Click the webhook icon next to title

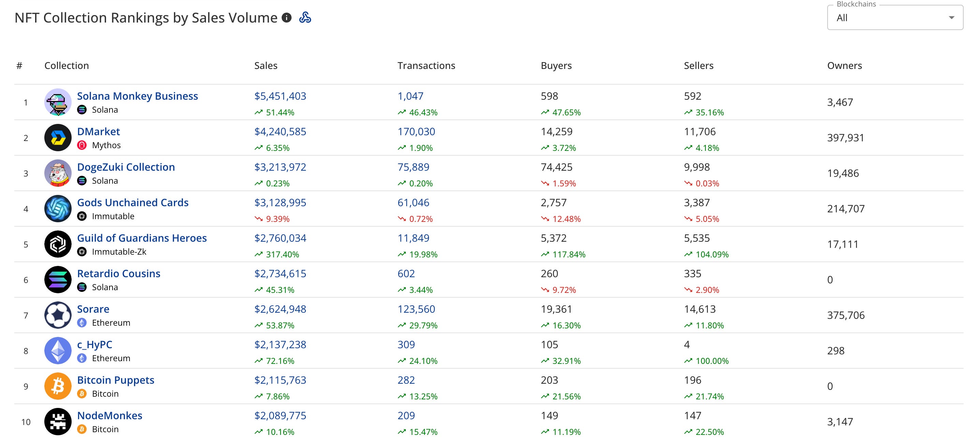click(305, 17)
